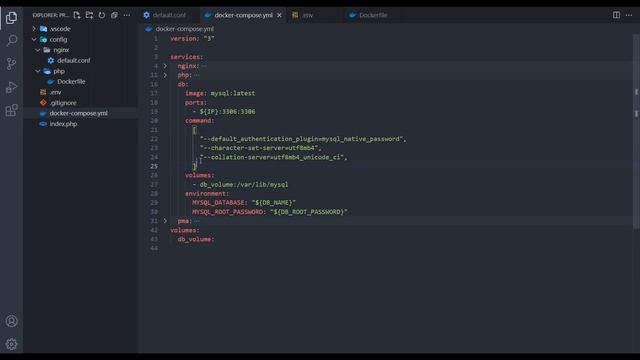The height and width of the screenshot is (360, 640).
Task: Switch to the .env tab
Action: (307, 15)
